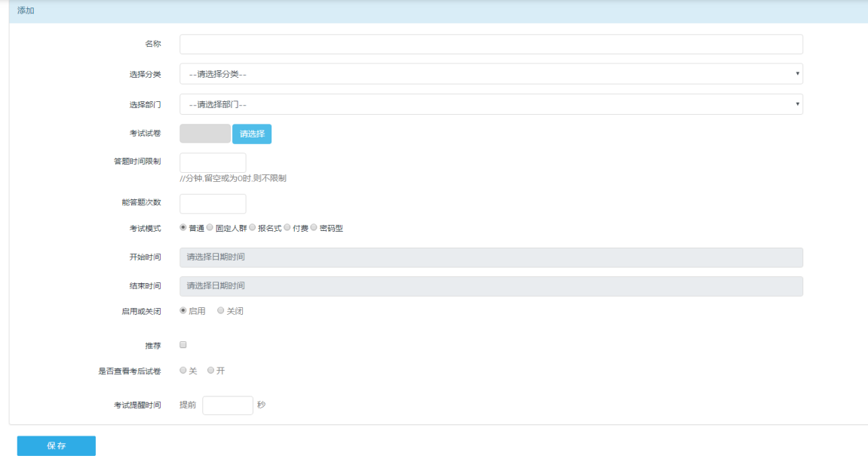Open the 结束时间 date time picker
Viewport: 868px width, 462px height.
490,286
